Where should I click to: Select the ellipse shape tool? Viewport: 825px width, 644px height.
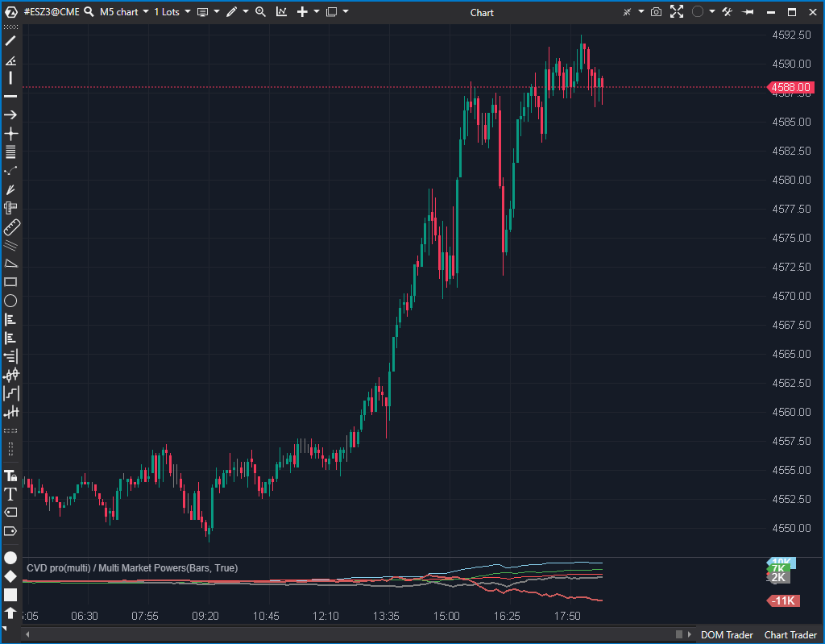(x=10, y=301)
